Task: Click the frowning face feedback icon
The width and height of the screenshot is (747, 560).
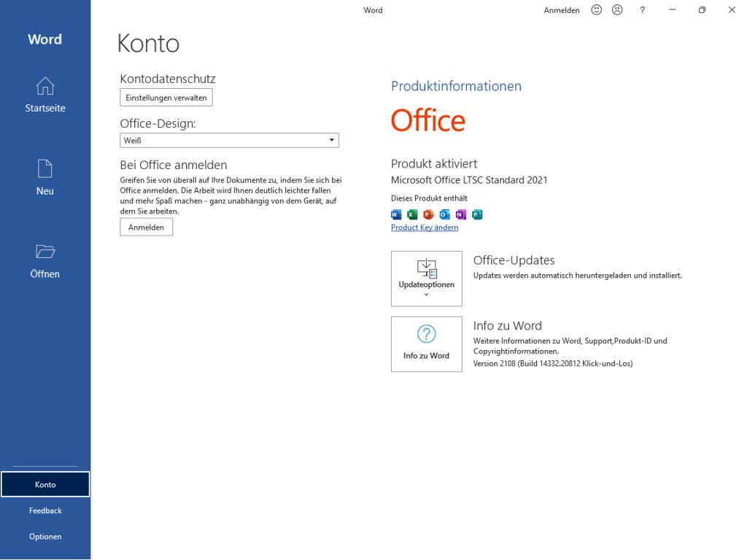Action: (x=617, y=10)
